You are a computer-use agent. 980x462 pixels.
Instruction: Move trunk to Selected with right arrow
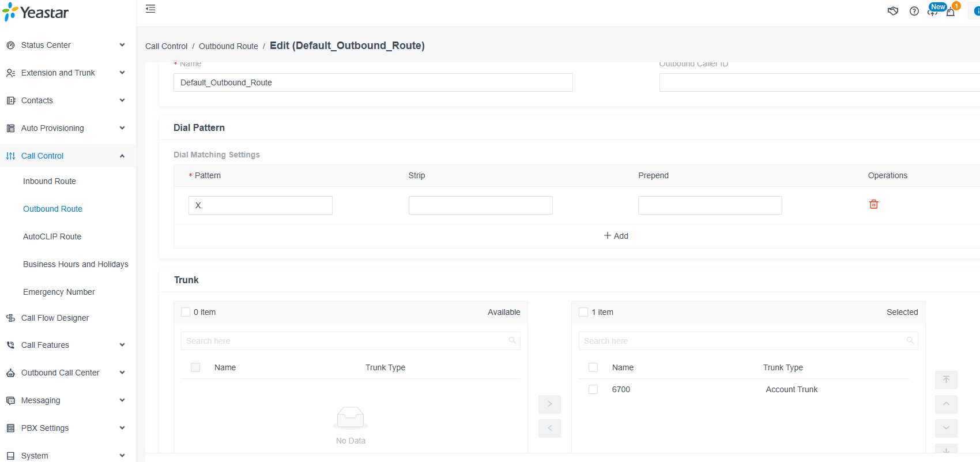tap(549, 404)
